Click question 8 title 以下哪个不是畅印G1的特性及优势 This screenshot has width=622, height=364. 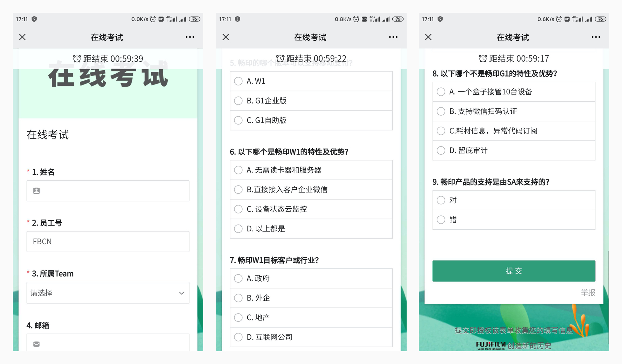point(495,74)
